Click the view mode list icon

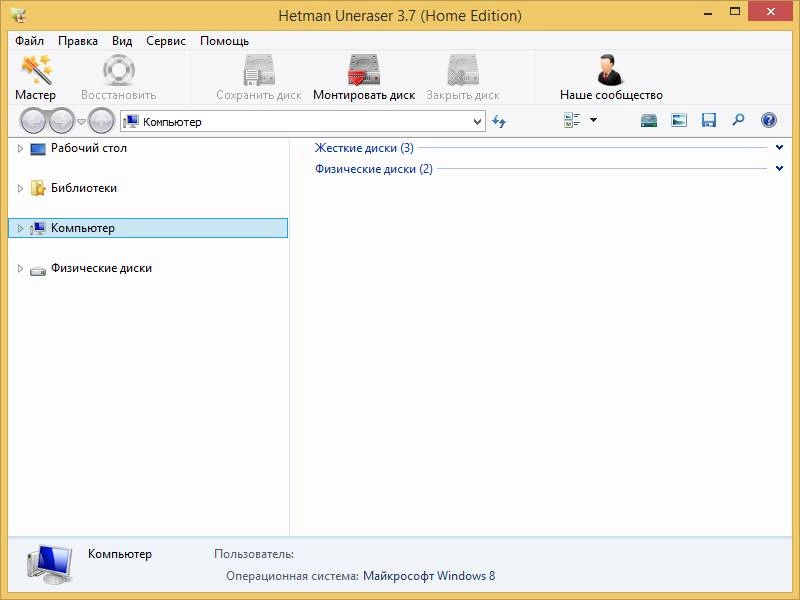(572, 120)
